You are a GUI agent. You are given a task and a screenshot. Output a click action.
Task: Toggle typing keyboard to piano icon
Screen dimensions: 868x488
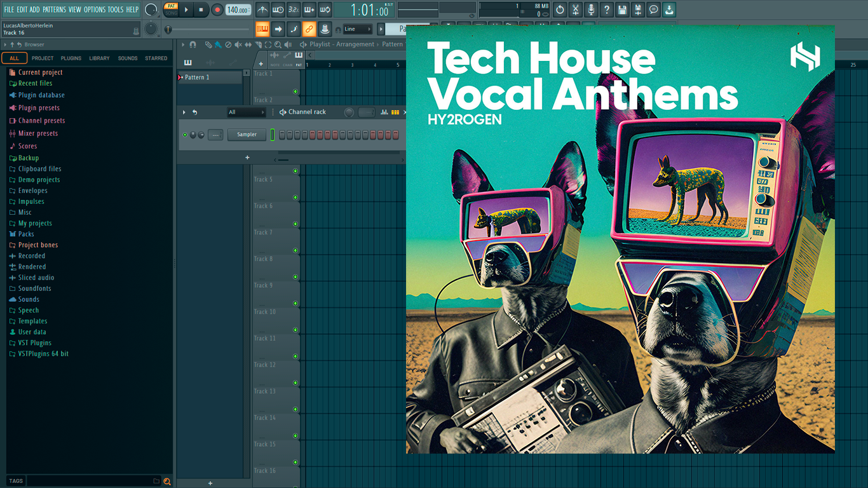tap(262, 29)
